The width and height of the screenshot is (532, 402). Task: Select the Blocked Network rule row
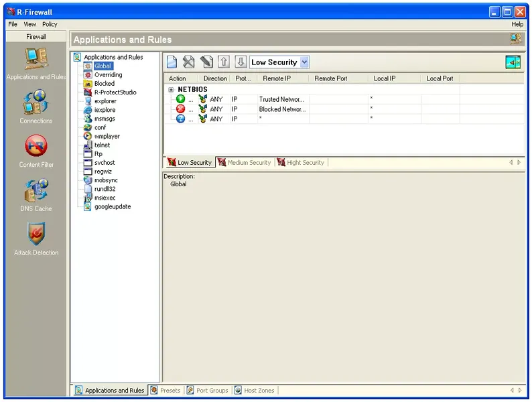[281, 109]
